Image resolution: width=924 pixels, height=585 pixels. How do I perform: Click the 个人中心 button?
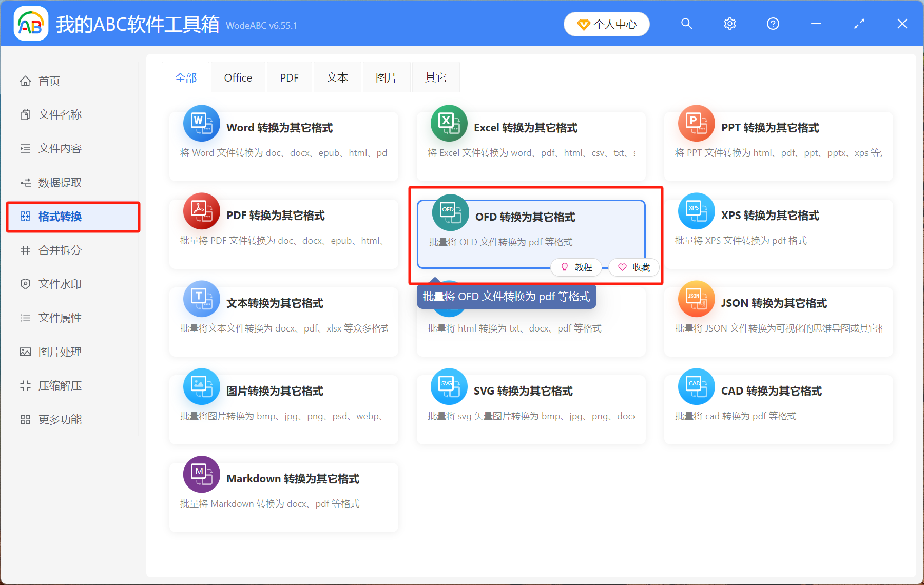tap(606, 24)
